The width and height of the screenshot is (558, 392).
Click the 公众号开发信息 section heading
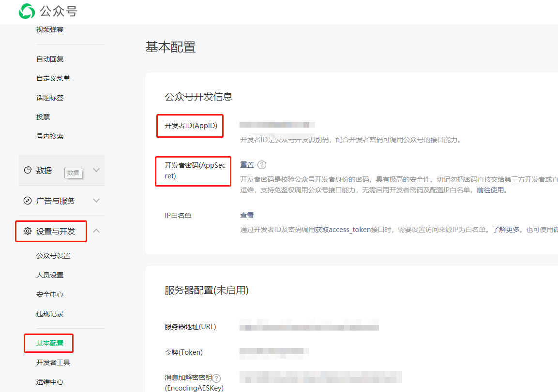coord(198,97)
